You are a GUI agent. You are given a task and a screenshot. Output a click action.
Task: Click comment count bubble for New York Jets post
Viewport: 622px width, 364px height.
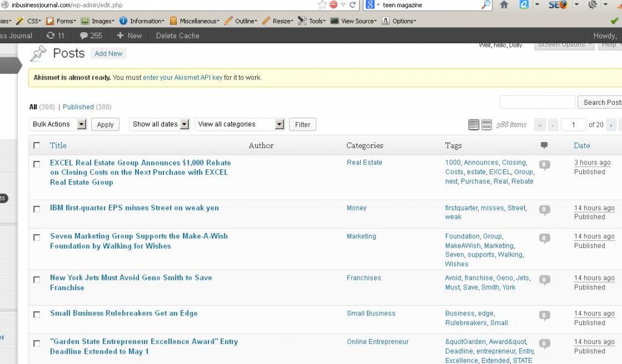coord(544,280)
